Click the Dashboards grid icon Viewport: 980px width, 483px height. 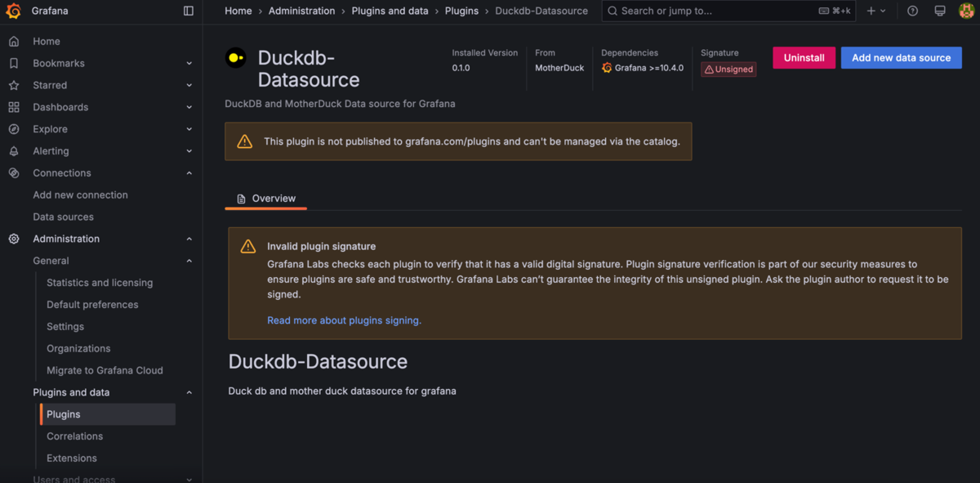[14, 107]
